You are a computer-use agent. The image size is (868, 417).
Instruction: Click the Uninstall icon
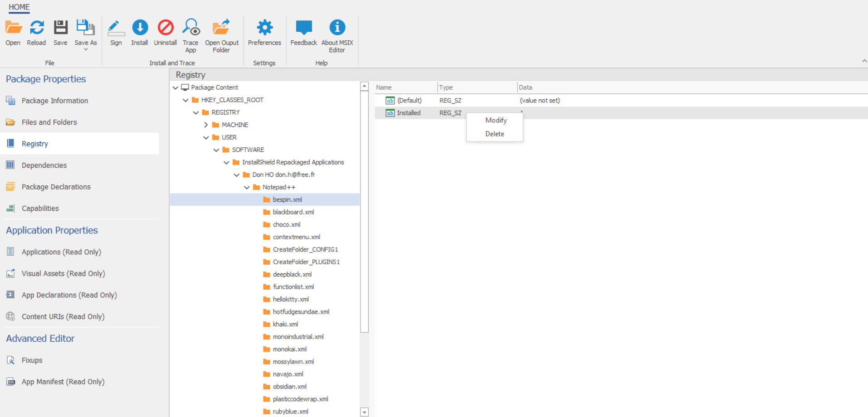click(166, 28)
